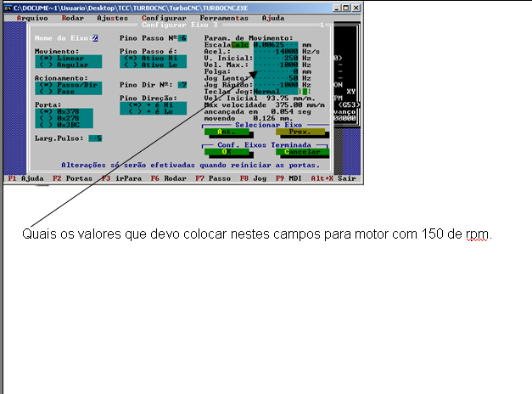Image resolution: width=532 pixels, height=394 pixels.
Task: Open the Ajuda menu
Action: click(x=273, y=18)
